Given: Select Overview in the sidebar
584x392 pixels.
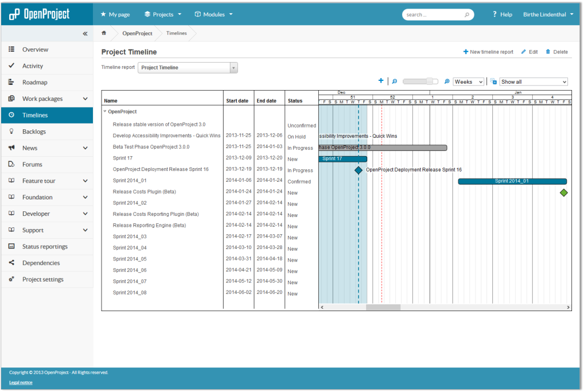Looking at the screenshot, I should [x=47, y=50].
